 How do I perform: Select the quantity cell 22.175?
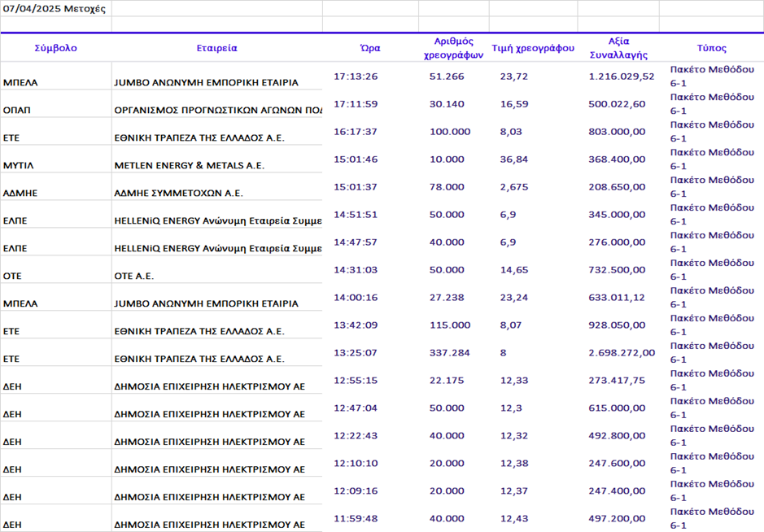pyautogui.click(x=447, y=381)
